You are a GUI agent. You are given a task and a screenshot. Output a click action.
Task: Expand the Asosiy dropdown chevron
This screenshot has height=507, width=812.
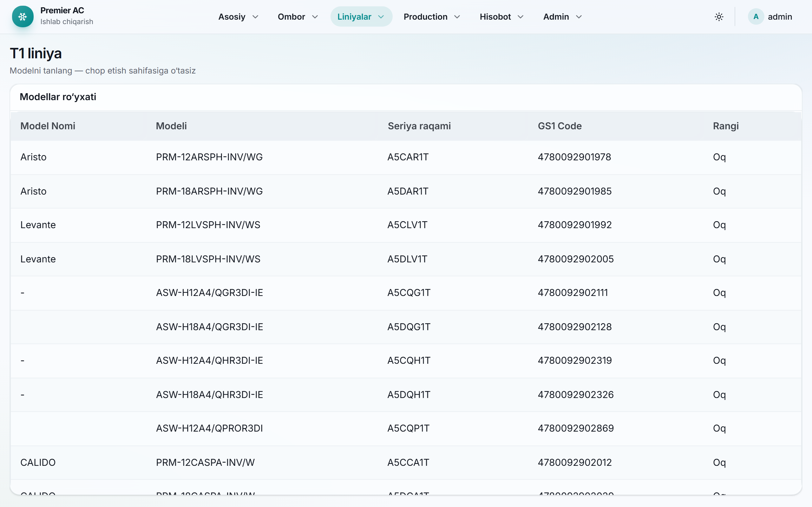click(x=255, y=17)
